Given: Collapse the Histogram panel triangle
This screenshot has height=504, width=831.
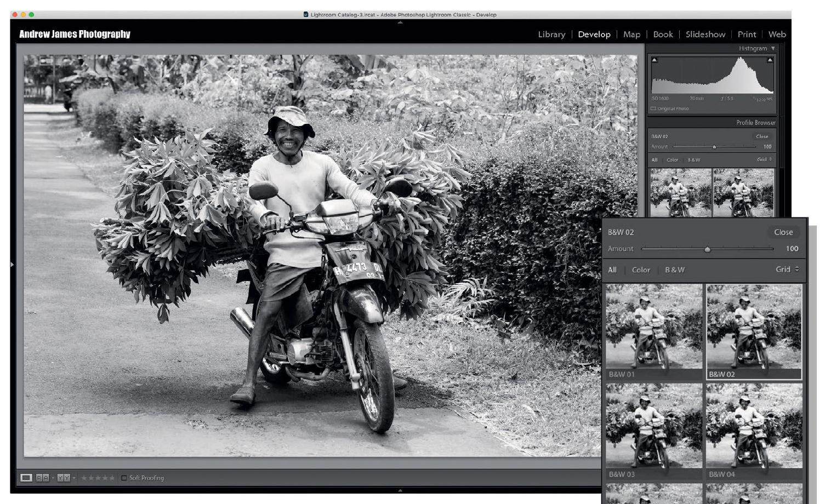Looking at the screenshot, I should click(773, 49).
